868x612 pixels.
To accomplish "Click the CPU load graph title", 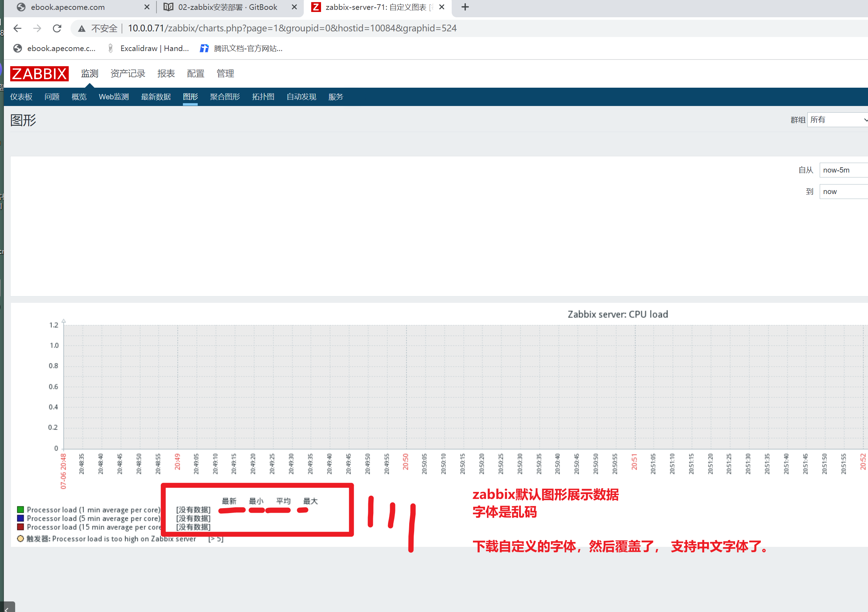I will pos(618,314).
